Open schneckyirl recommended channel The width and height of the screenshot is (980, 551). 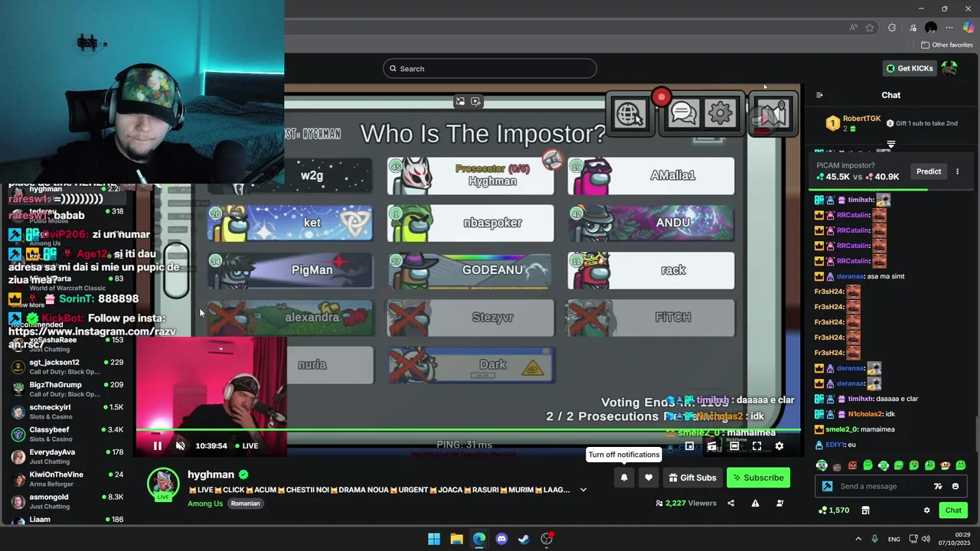click(x=67, y=412)
